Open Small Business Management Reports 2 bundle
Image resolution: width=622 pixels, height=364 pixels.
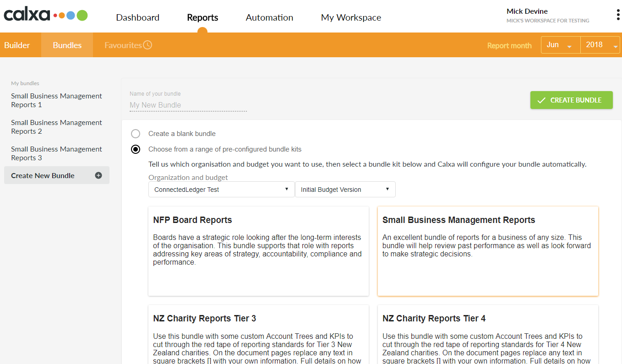pos(57,127)
